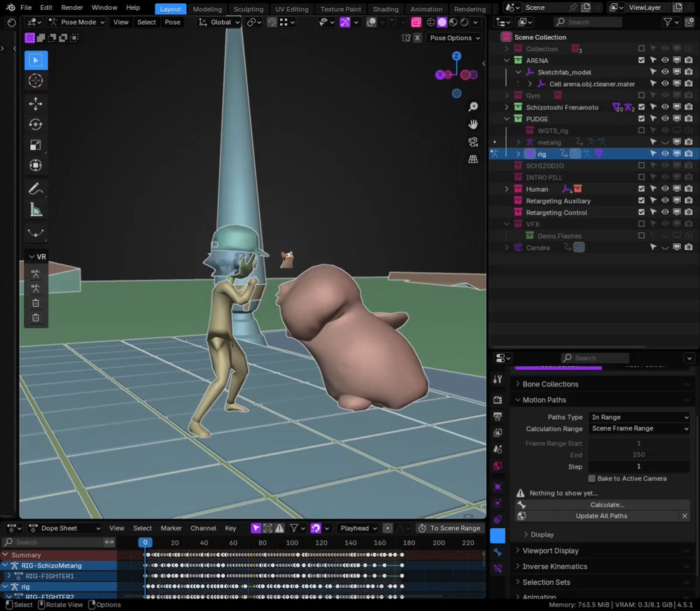Clear motion paths with X button
Viewport: 700px width, 611px height.
685,516
